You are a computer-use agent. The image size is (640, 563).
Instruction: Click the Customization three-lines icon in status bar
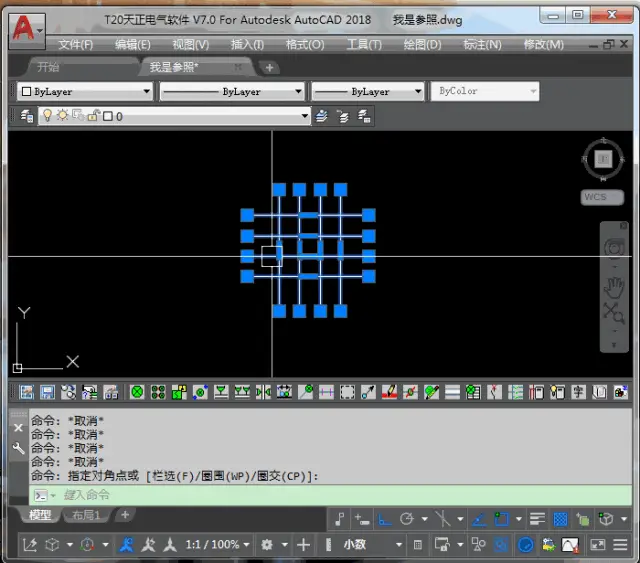point(620,544)
